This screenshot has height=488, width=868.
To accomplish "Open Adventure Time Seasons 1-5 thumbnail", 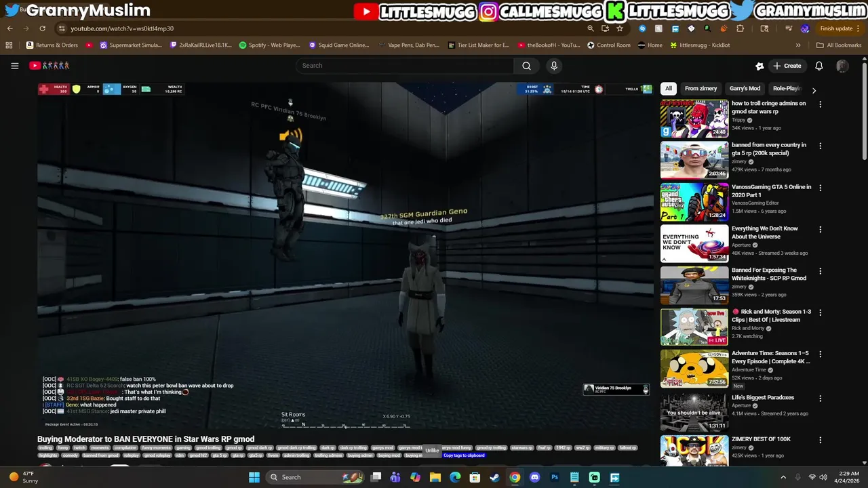I will point(694,368).
